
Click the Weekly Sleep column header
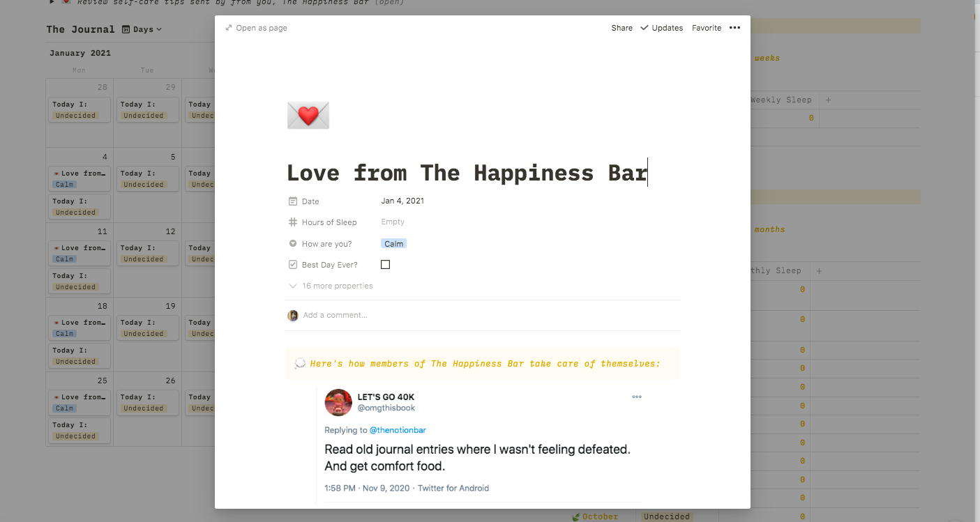coord(781,100)
